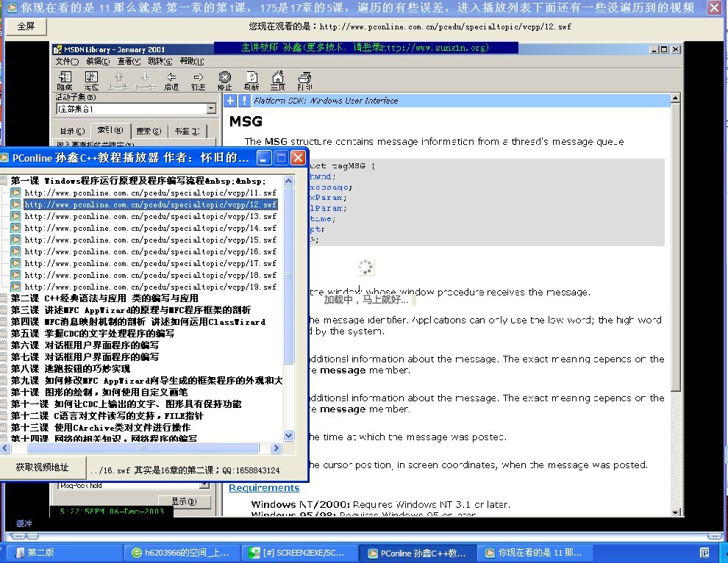Viewport: 728px width, 563px height.
Task: Click the MSDN 停止 stop icon
Action: pyautogui.click(x=225, y=81)
